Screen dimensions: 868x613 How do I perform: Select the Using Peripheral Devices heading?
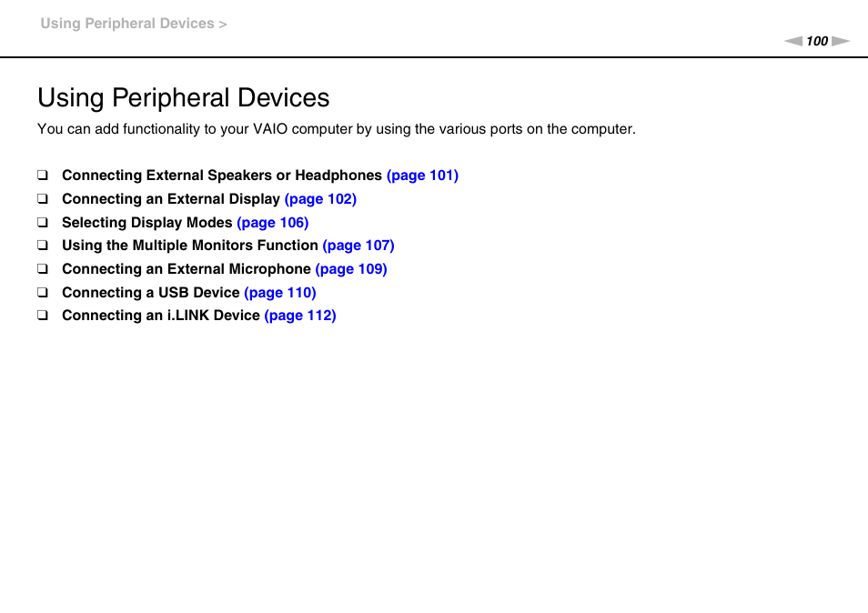(x=183, y=98)
